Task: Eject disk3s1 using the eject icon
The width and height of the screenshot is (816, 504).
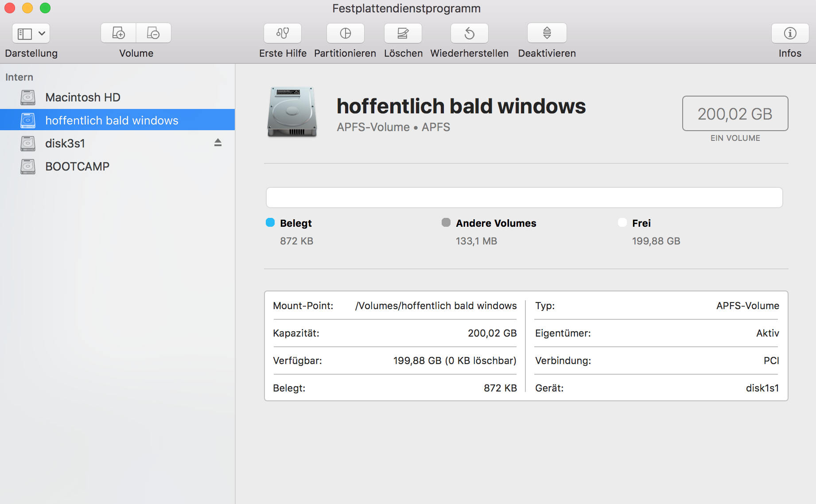Action: [x=218, y=143]
